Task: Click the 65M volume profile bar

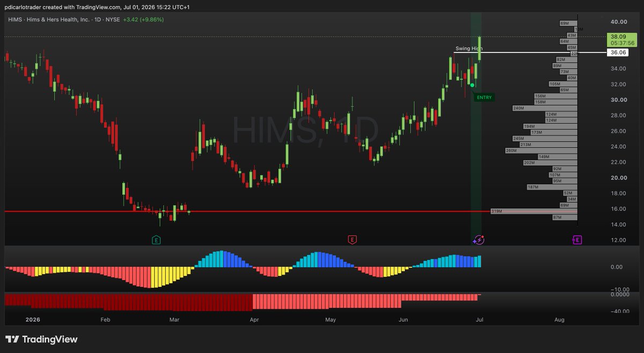Action: (568, 90)
